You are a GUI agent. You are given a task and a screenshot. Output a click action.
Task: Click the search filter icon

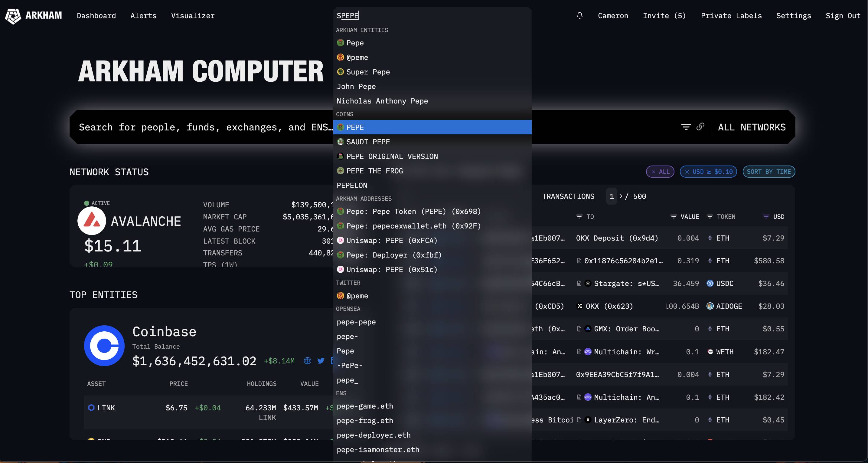click(686, 127)
